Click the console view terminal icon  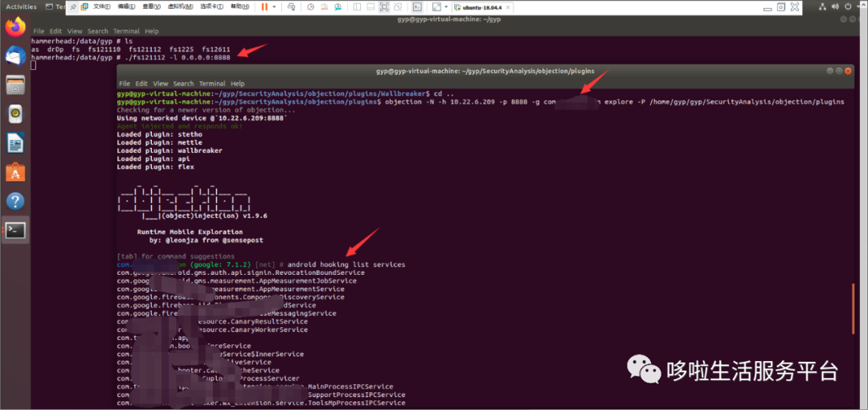point(418,7)
